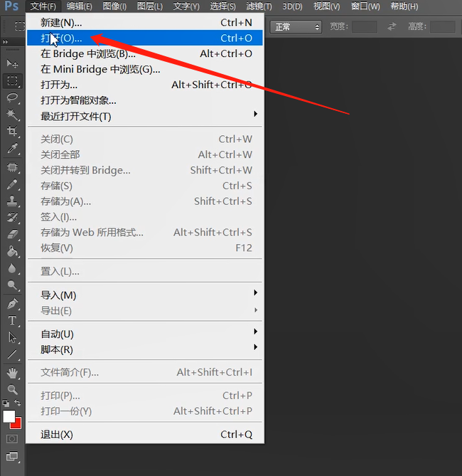This screenshot has height=476, width=462.
Task: Choose 在 Bridge 中浏览(B)...
Action: pos(145,53)
